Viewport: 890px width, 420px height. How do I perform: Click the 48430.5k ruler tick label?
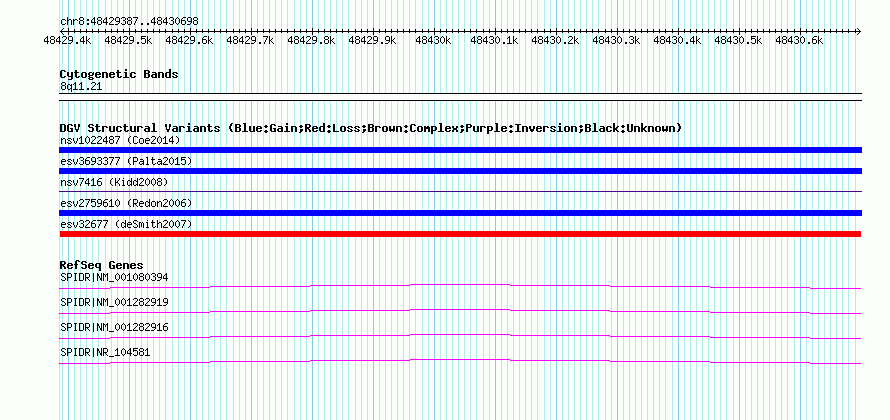[x=738, y=40]
